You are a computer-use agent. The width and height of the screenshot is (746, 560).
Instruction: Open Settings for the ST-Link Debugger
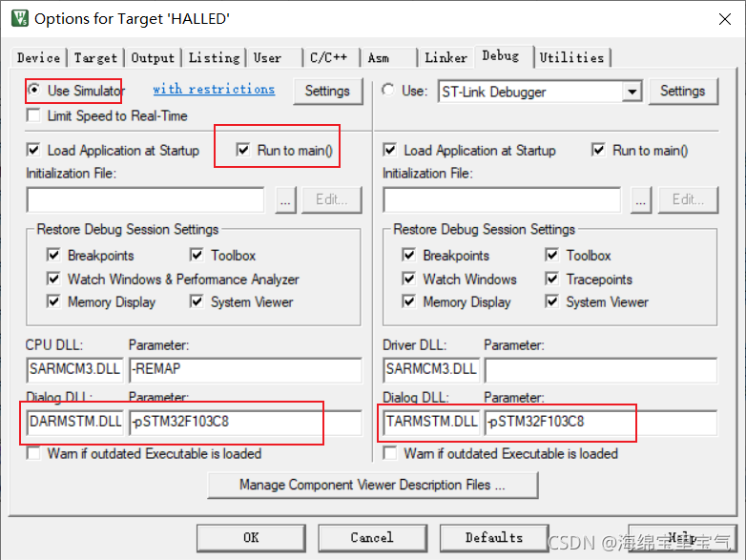click(683, 92)
